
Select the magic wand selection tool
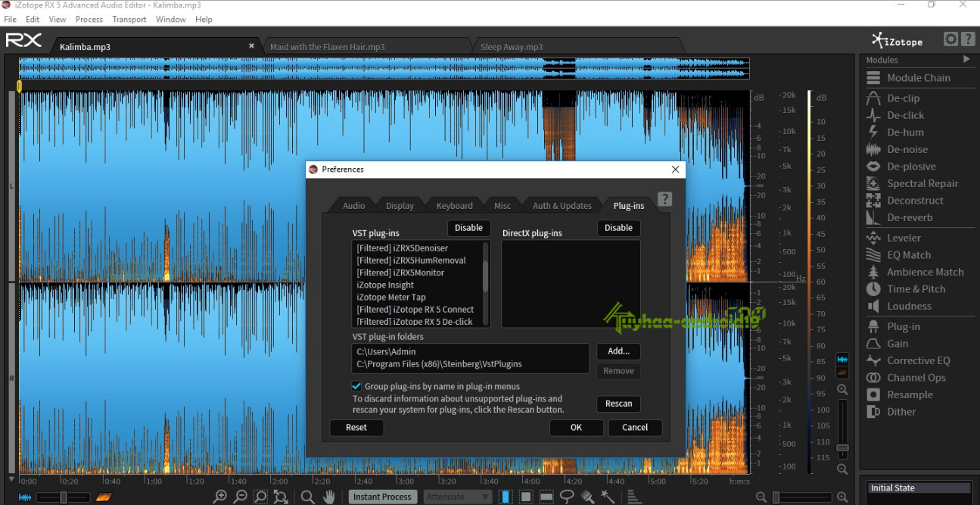click(607, 497)
